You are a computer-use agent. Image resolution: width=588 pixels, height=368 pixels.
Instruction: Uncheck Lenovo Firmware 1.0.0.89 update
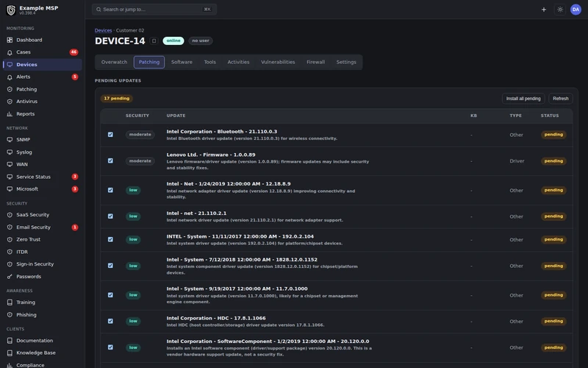tap(110, 160)
